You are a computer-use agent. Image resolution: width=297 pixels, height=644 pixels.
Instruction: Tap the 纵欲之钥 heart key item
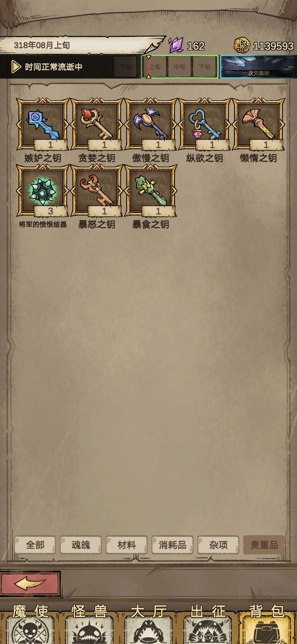tap(204, 124)
